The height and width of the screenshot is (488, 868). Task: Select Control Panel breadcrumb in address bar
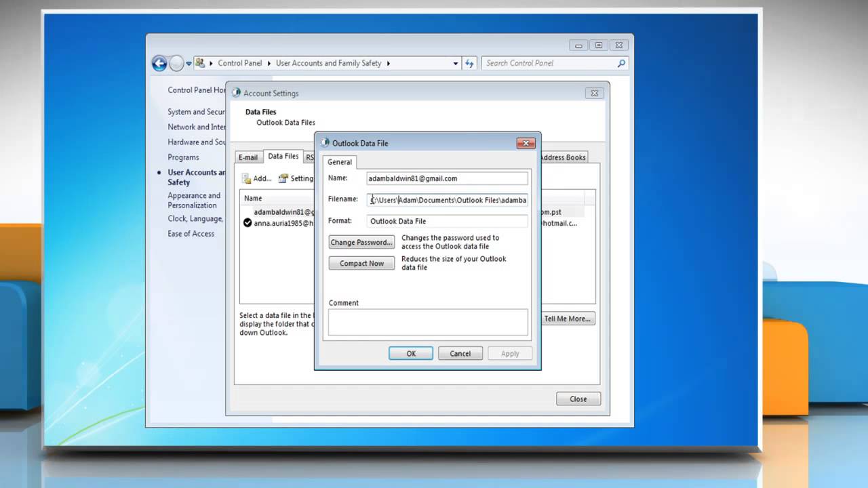[239, 63]
